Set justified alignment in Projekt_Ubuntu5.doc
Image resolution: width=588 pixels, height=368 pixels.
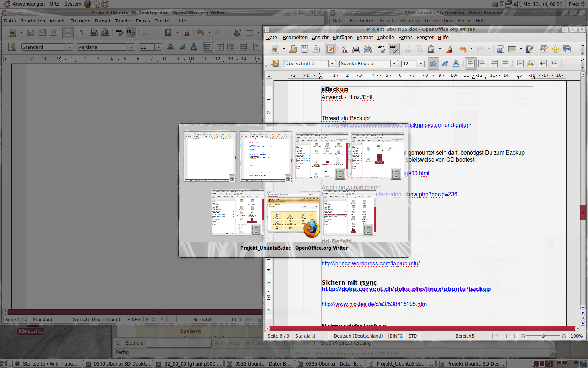point(505,63)
